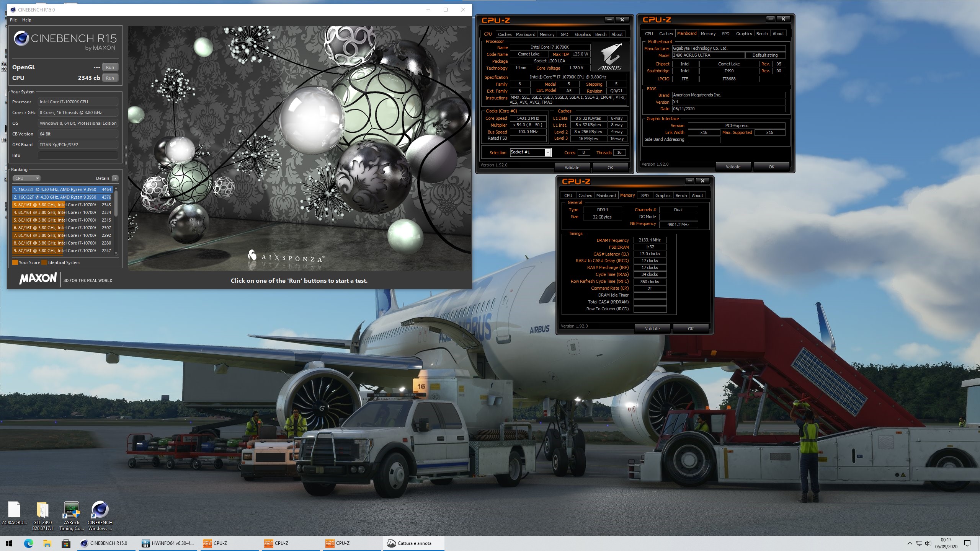The width and height of the screenshot is (980, 551).
Task: Click OK in CPU-Z Mainboard window
Action: pyautogui.click(x=771, y=167)
